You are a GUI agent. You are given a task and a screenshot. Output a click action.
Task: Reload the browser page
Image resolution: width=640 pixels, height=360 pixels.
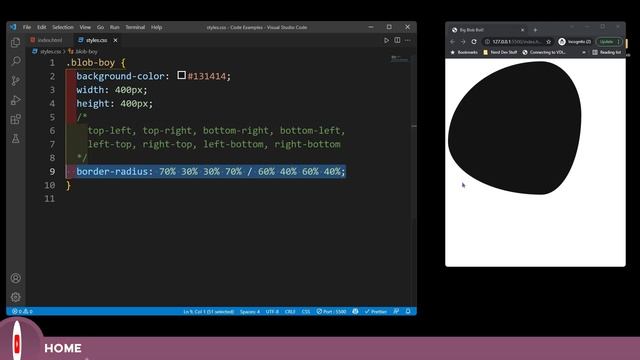pyautogui.click(x=474, y=42)
